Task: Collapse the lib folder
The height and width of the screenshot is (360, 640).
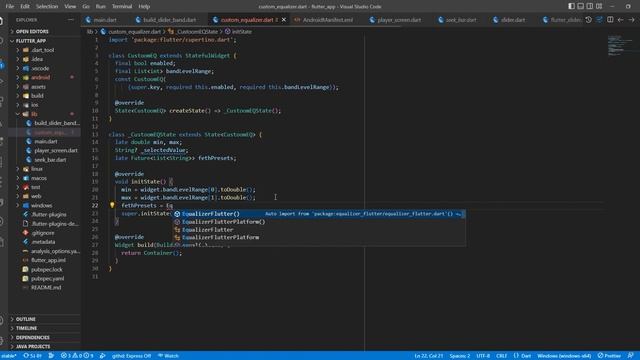Action: point(34,114)
